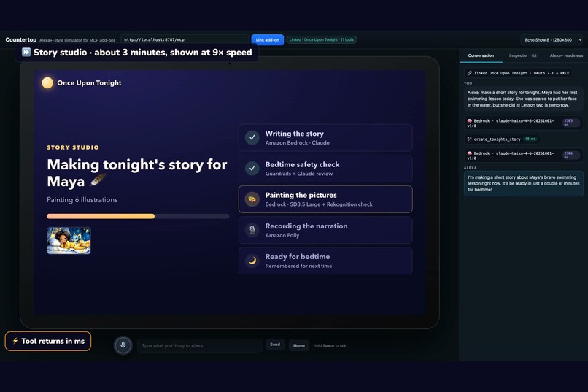Image resolution: width=588 pixels, height=392 pixels.
Task: Click the 63 badge next to Inspector
Action: [x=534, y=55]
